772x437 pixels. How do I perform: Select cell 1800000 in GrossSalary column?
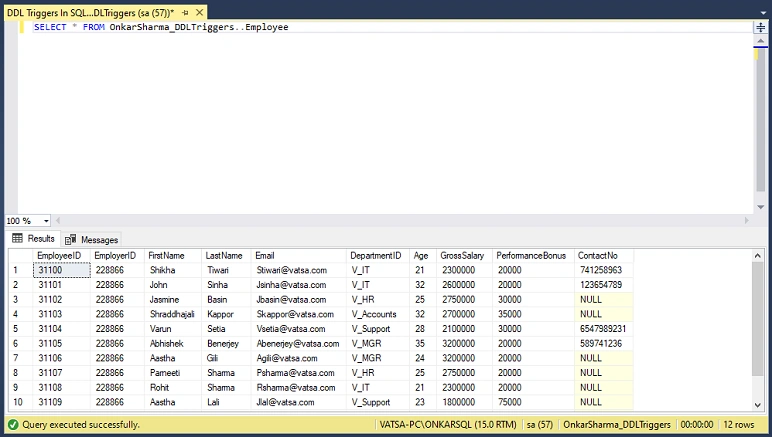[464, 402]
